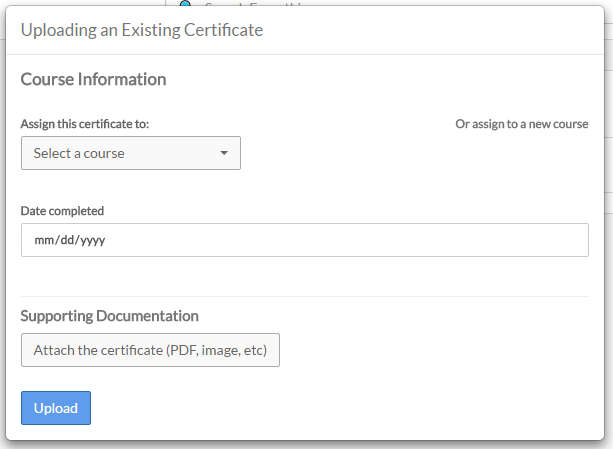Open the "Select a course" dropdown
613x449 pixels.
[130, 153]
